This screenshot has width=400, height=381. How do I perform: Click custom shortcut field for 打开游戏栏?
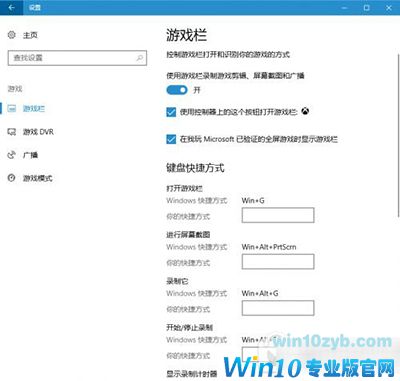(278, 215)
